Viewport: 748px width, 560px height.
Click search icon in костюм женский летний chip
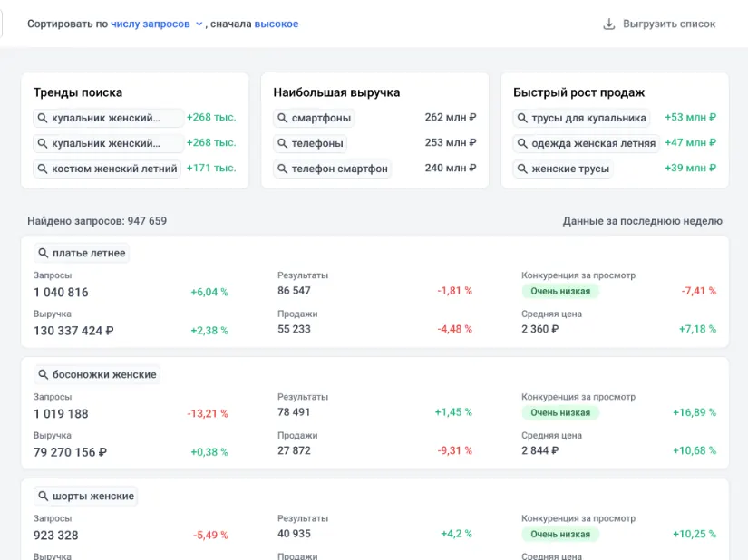[x=43, y=169]
